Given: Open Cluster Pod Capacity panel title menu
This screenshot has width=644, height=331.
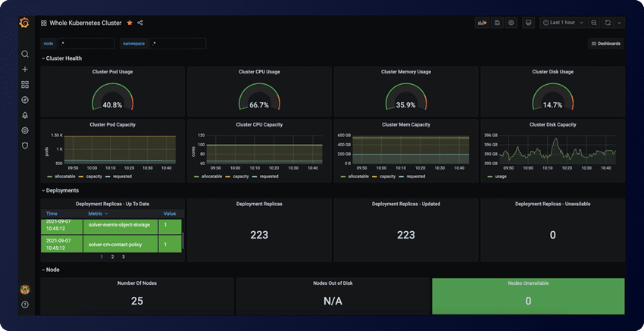Looking at the screenshot, I should [x=113, y=125].
